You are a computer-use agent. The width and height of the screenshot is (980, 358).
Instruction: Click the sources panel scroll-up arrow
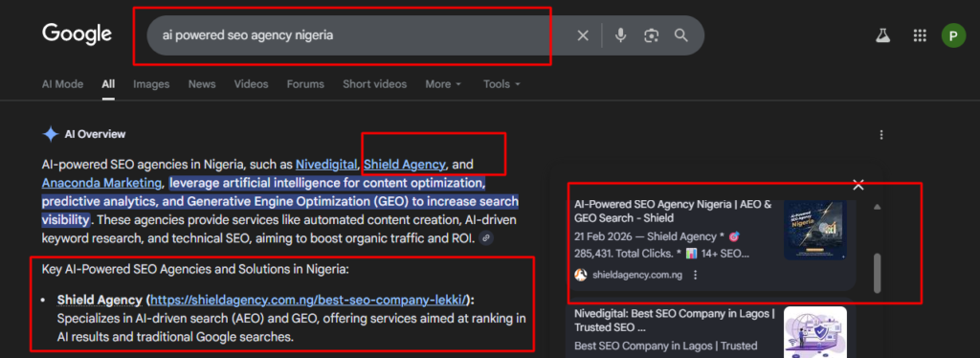877,207
